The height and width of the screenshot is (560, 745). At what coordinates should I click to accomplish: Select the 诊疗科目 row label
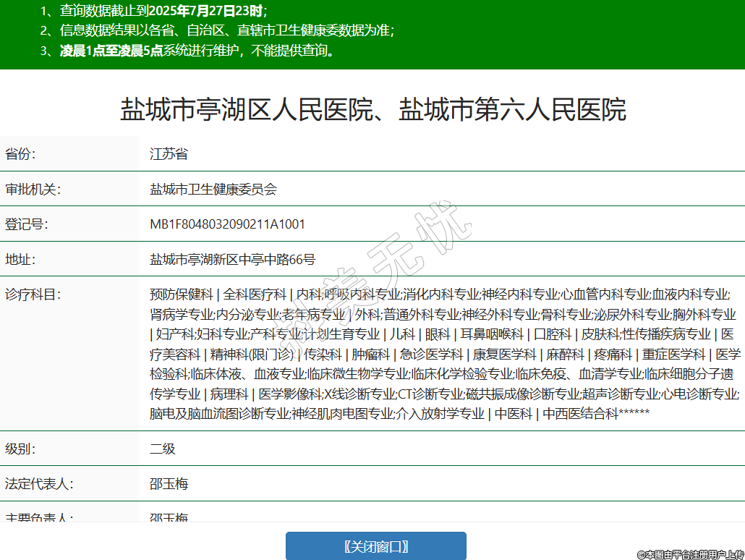33,294
